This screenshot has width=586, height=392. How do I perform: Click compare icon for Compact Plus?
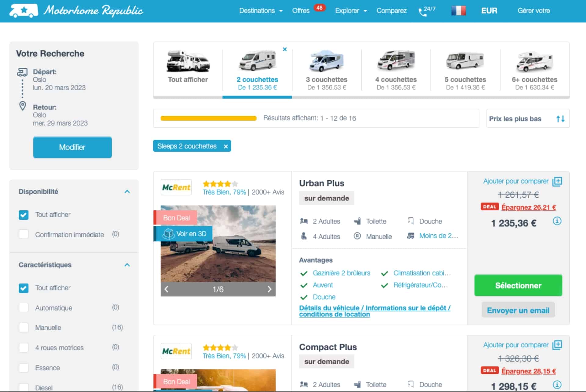pyautogui.click(x=557, y=345)
